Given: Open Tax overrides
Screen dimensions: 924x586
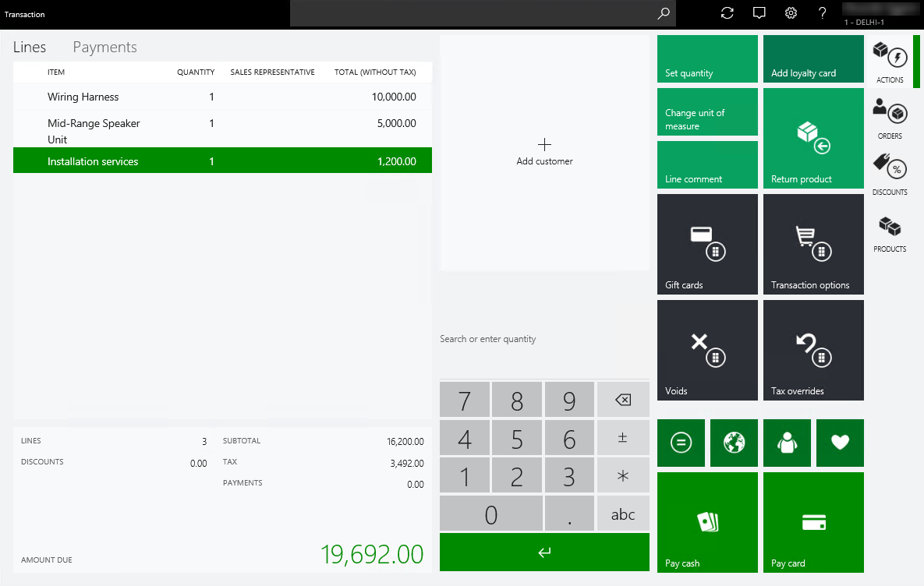Looking at the screenshot, I should point(813,350).
